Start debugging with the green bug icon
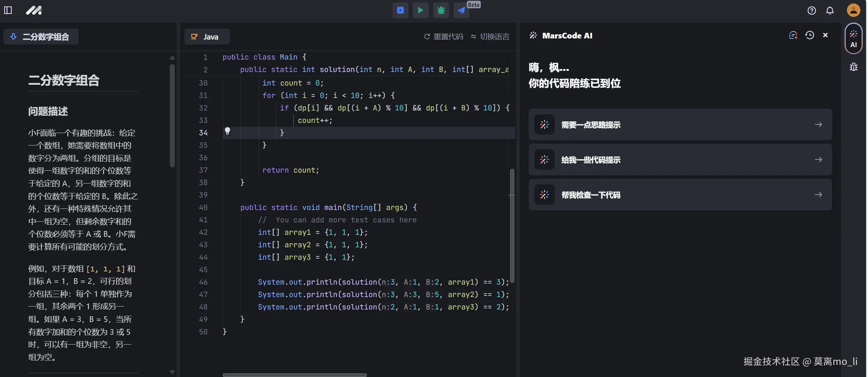Viewport: 868px width, 377px height. tap(441, 10)
